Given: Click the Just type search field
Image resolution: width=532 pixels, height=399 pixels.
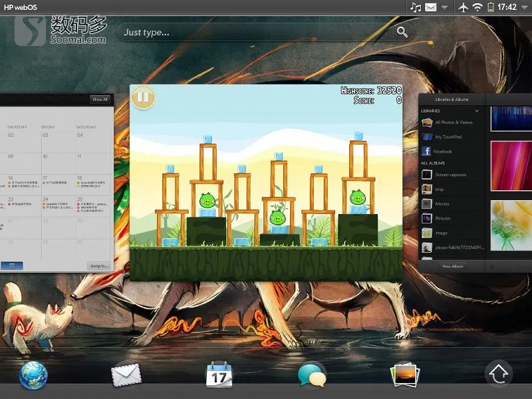Looking at the screenshot, I should coord(265,32).
